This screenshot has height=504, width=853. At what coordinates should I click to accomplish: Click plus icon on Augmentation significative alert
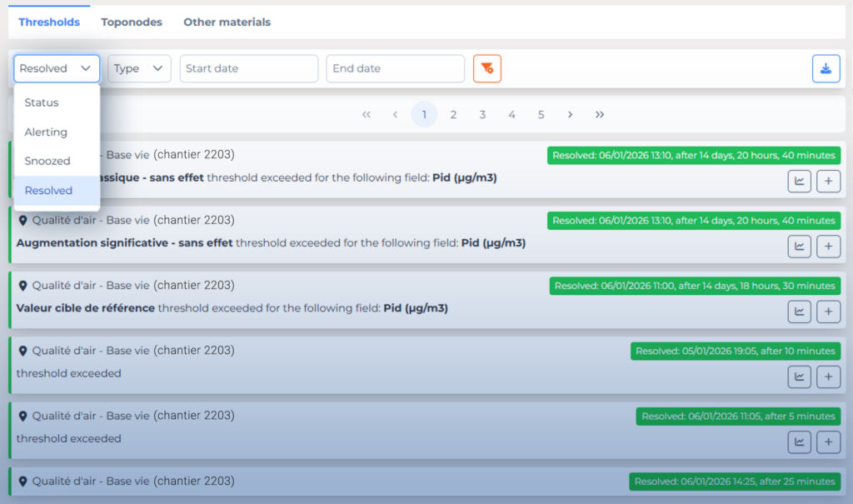pos(828,246)
